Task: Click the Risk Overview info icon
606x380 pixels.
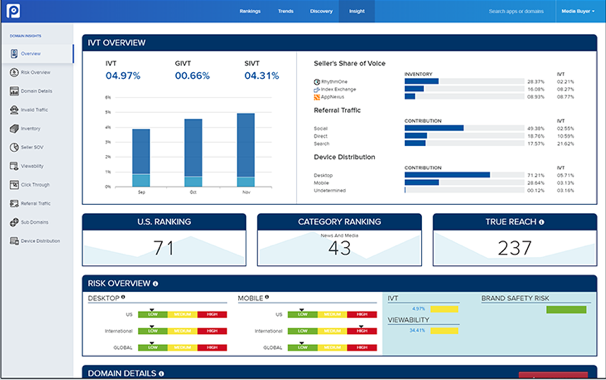Action: pos(155,284)
